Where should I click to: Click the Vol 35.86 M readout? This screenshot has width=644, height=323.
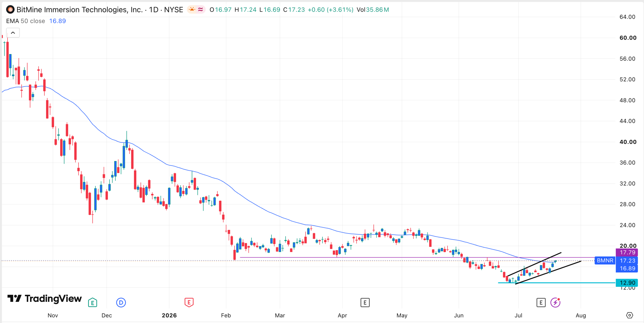coord(373,10)
